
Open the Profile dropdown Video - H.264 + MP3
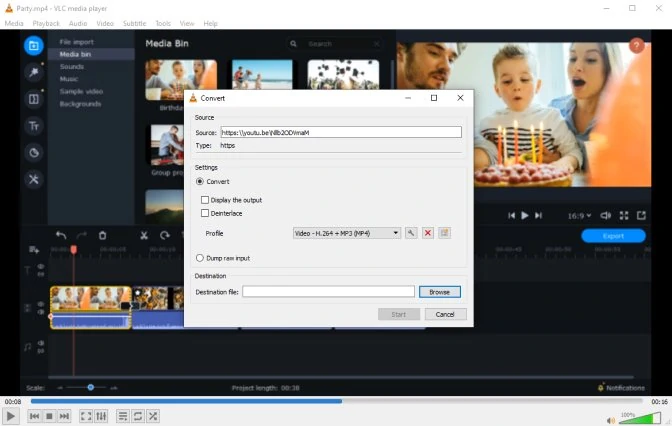[x=347, y=233]
